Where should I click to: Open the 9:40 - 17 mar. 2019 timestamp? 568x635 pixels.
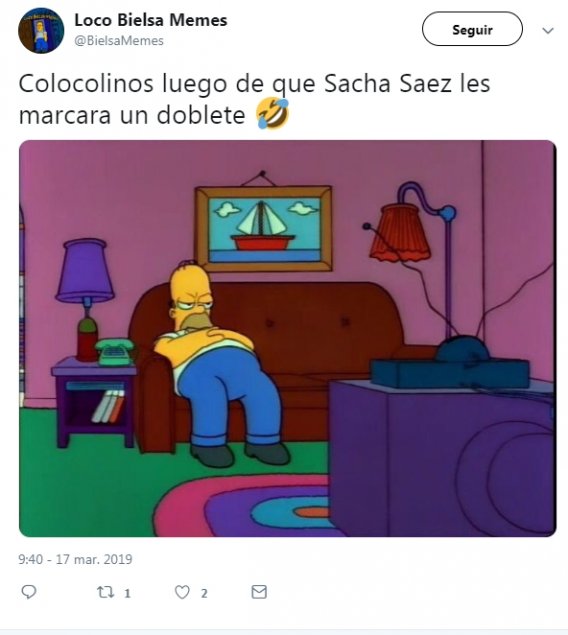point(75,559)
